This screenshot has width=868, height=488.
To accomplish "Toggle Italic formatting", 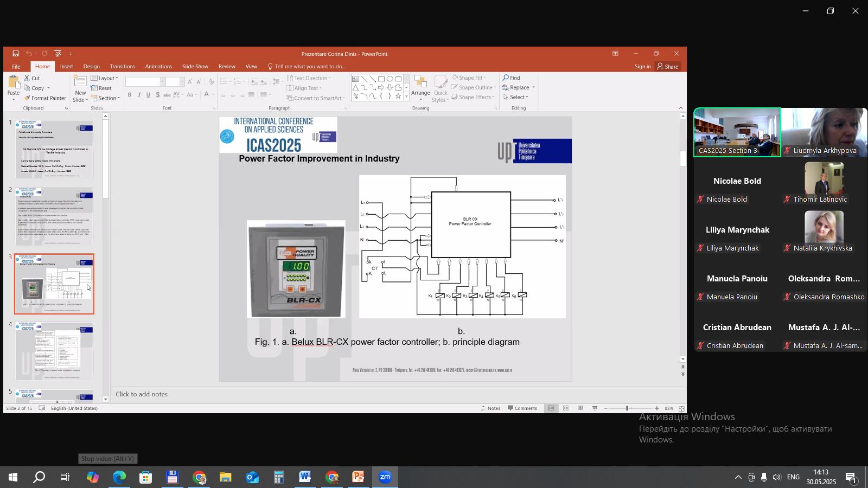I will tap(139, 95).
